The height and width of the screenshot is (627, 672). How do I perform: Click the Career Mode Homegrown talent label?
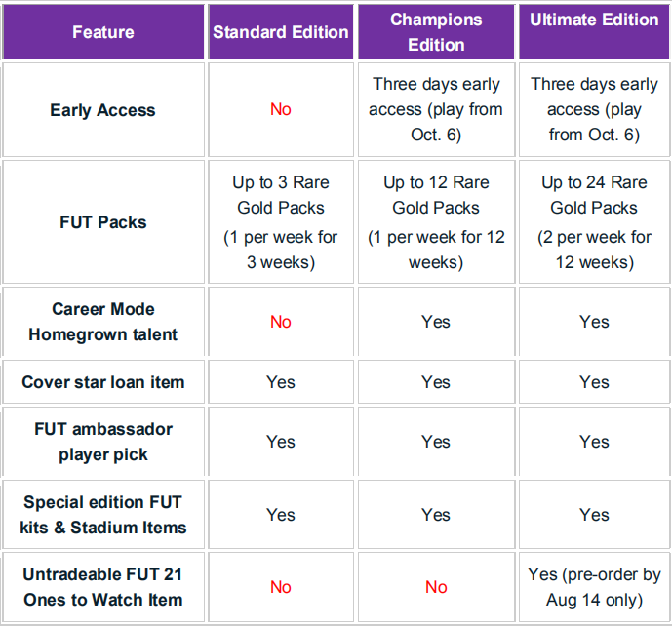[x=103, y=322]
